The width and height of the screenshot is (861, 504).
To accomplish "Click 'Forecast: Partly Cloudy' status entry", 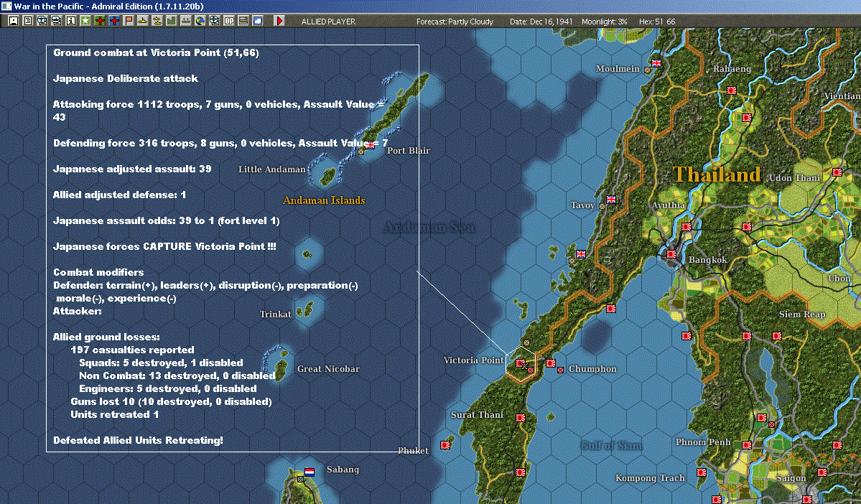I will (x=455, y=22).
